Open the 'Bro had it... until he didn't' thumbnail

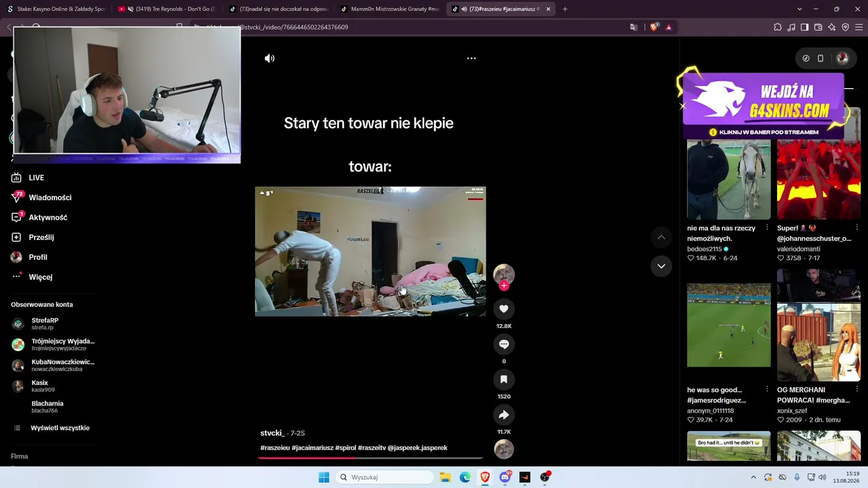(x=728, y=446)
